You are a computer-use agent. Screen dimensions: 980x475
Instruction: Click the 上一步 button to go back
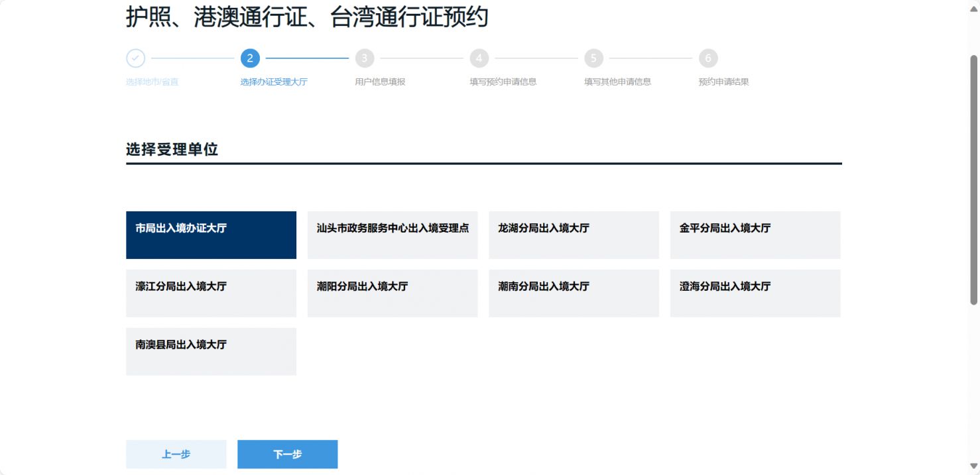pyautogui.click(x=176, y=454)
